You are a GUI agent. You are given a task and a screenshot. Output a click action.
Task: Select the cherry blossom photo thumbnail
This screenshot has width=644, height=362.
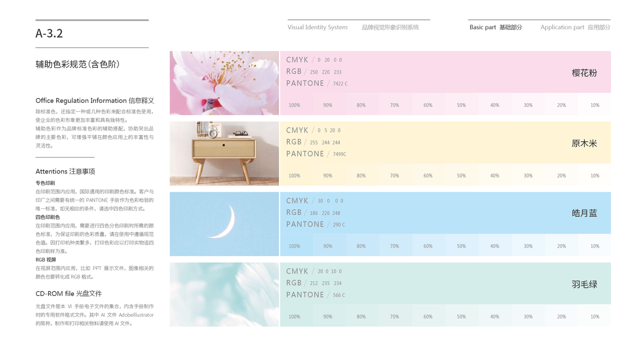point(224,83)
